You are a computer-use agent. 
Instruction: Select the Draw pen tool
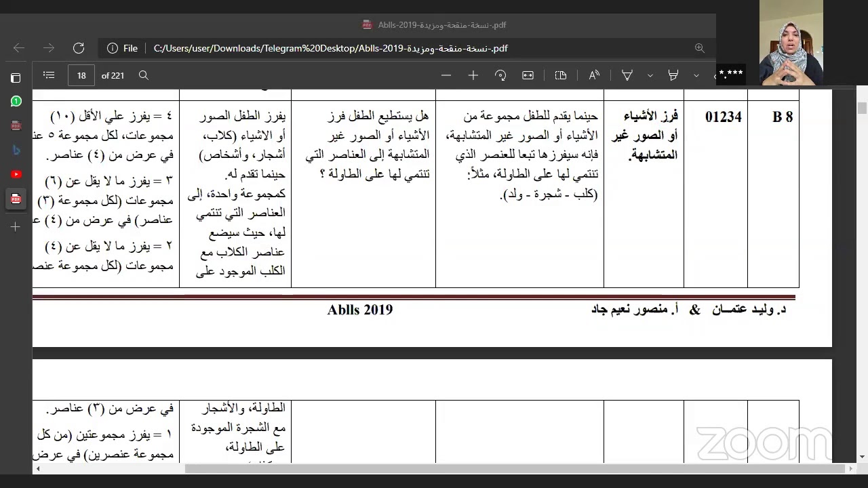coord(627,75)
